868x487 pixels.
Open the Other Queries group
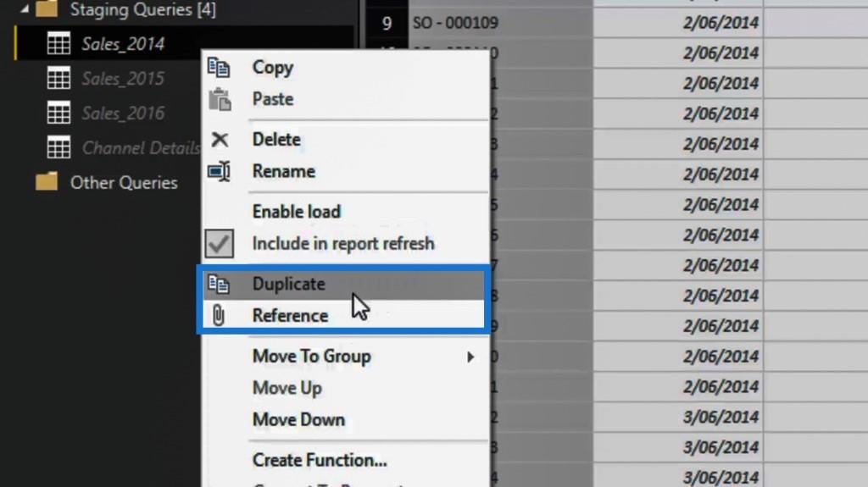click(124, 182)
